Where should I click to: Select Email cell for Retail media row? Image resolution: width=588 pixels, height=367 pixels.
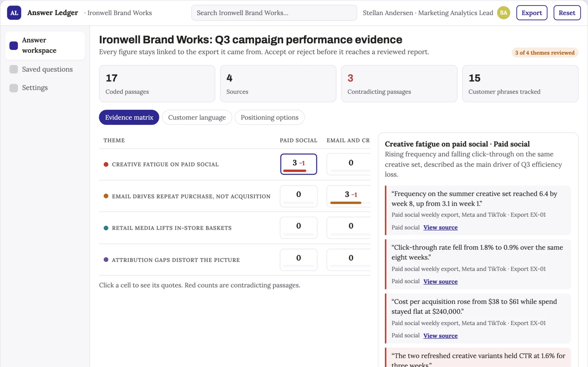[x=349, y=228]
